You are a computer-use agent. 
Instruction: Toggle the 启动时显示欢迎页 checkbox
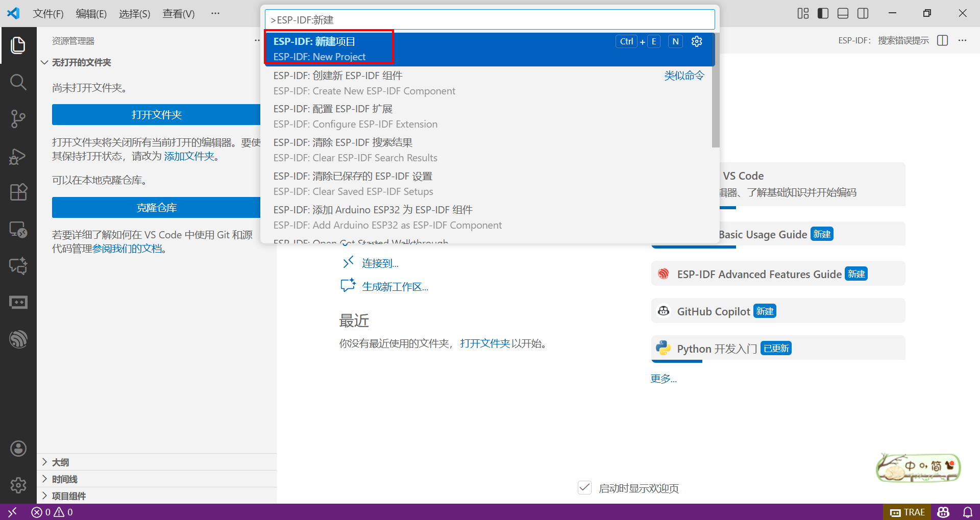click(x=584, y=488)
